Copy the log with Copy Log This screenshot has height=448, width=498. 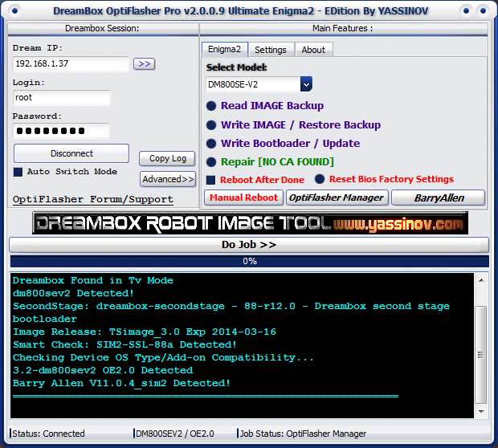167,158
